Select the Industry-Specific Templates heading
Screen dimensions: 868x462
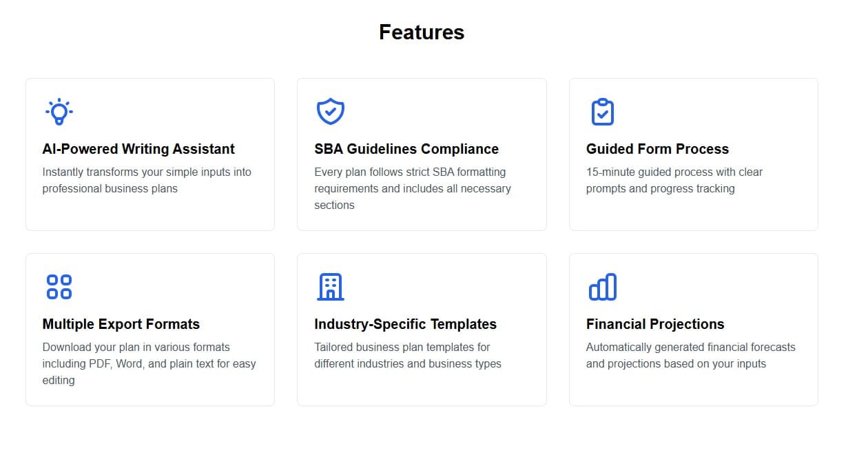pyautogui.click(x=406, y=324)
